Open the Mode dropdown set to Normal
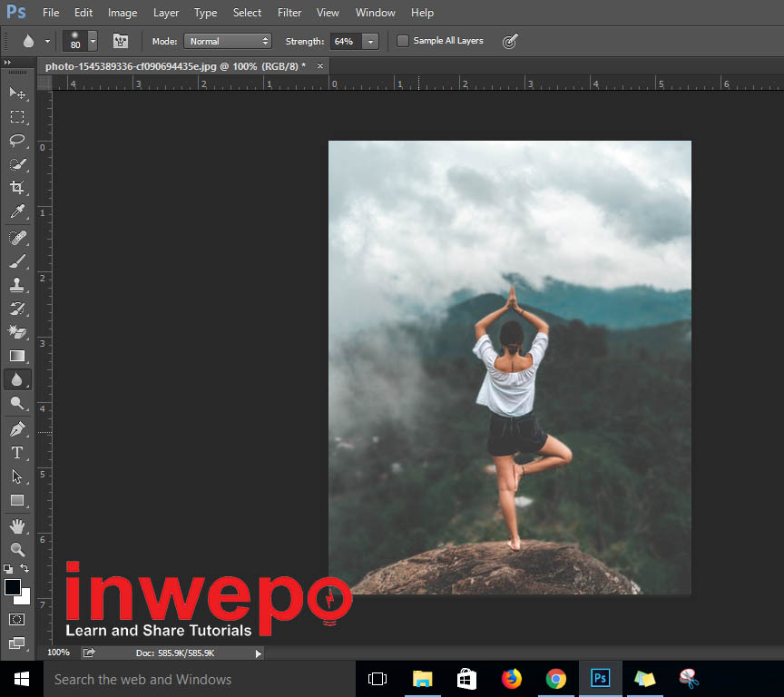The image size is (784, 697). point(228,41)
